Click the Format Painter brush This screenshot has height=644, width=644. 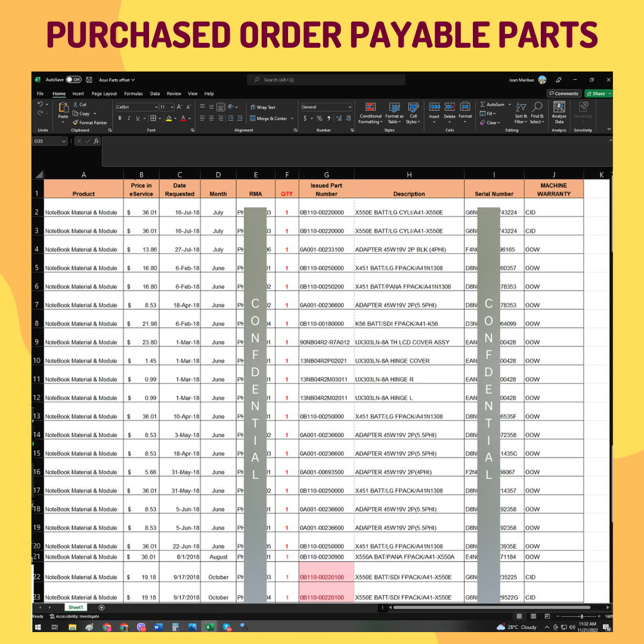(x=76, y=122)
